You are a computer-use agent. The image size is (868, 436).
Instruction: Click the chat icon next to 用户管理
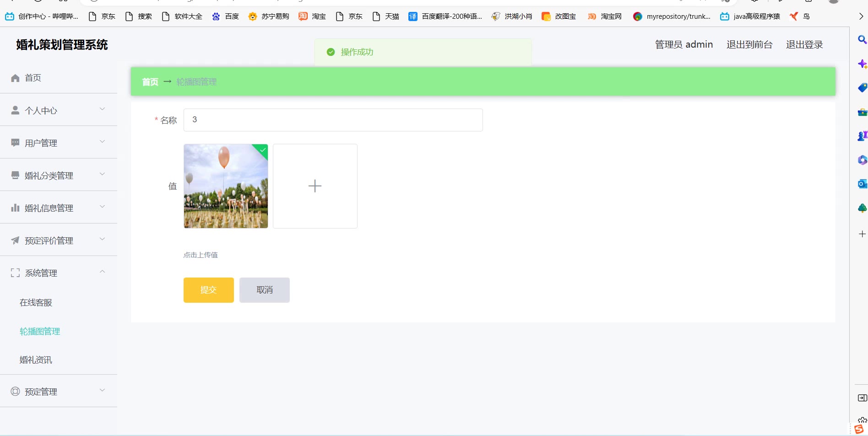tap(15, 143)
